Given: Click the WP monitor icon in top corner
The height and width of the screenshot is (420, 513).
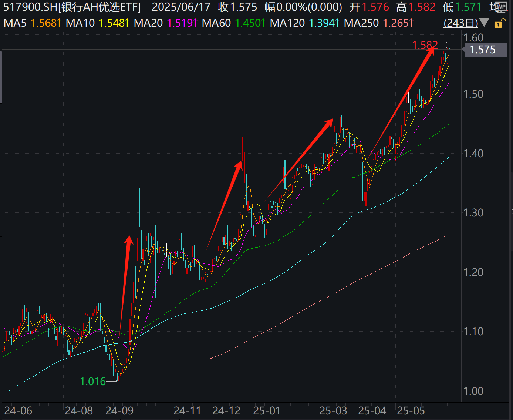Looking at the screenshot, I should [502, 7].
